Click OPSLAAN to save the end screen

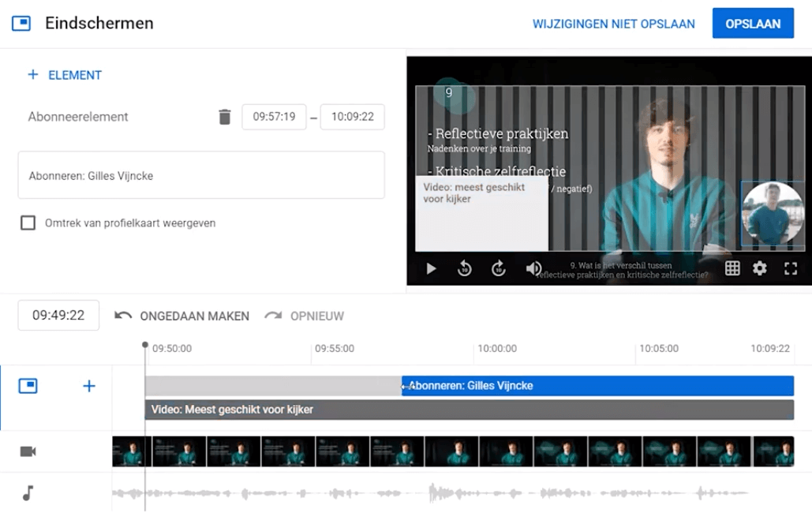(x=753, y=24)
